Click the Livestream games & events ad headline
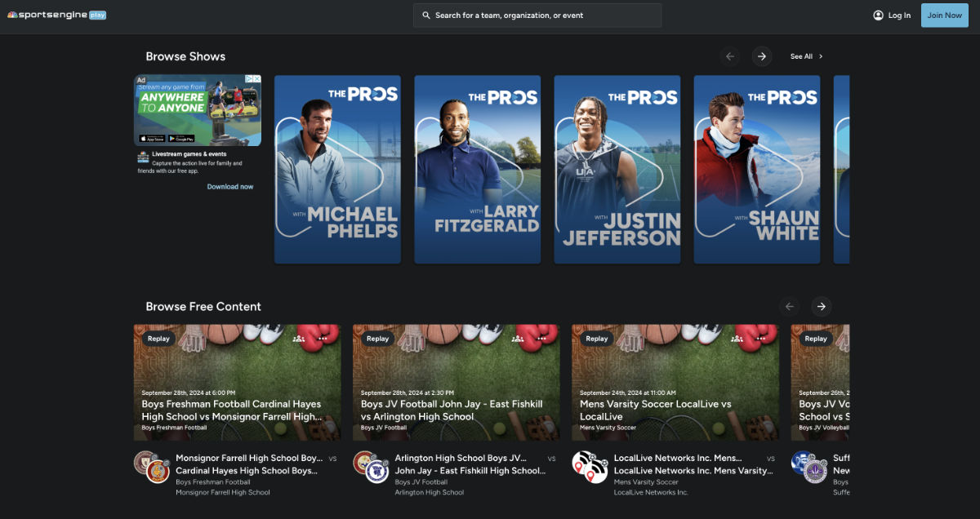The height and width of the screenshot is (519, 980). [189, 154]
